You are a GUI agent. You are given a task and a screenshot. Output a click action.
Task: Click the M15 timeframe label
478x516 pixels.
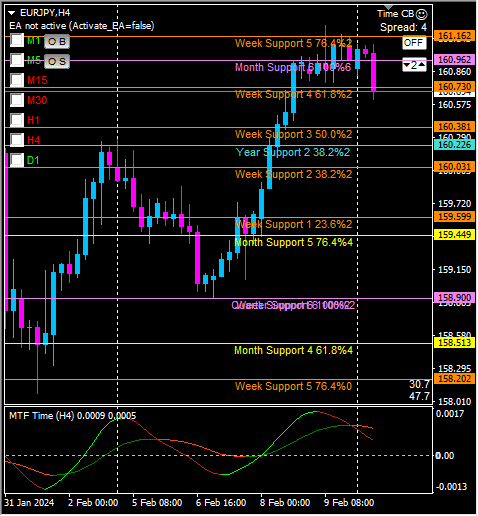[37, 80]
